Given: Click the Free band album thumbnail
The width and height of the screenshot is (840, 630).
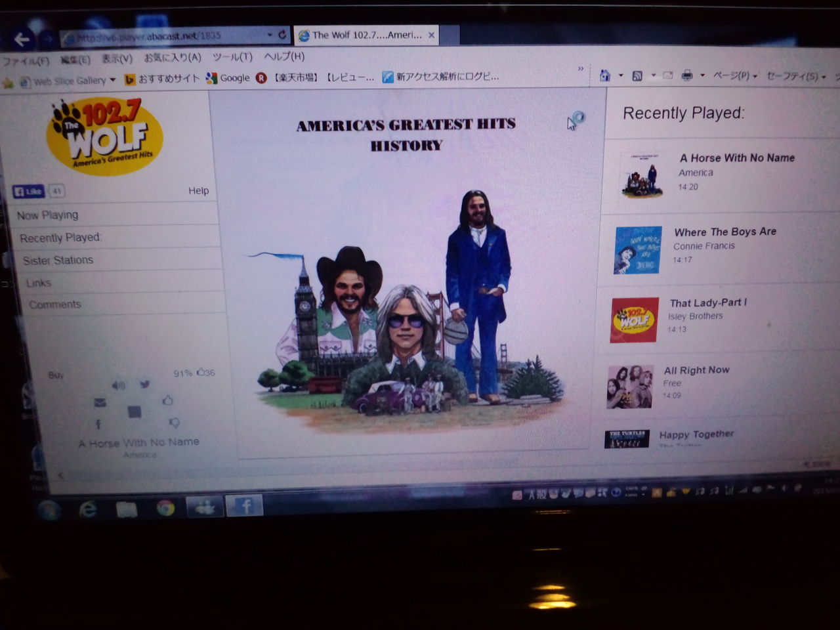Looking at the screenshot, I should 630,387.
